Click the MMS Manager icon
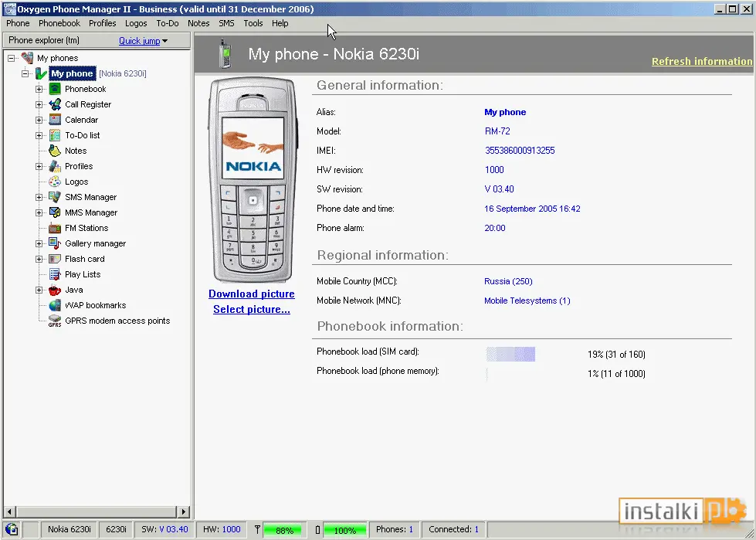 55,212
